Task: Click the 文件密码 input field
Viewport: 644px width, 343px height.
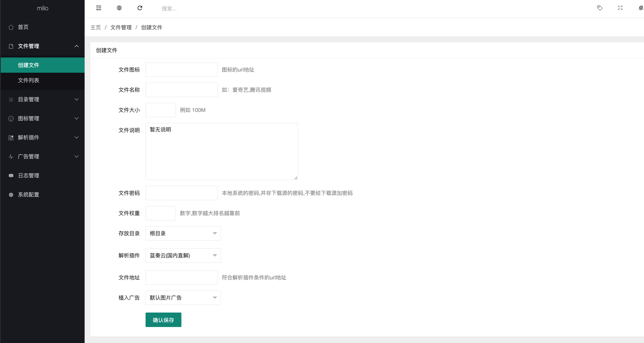Action: pyautogui.click(x=182, y=193)
